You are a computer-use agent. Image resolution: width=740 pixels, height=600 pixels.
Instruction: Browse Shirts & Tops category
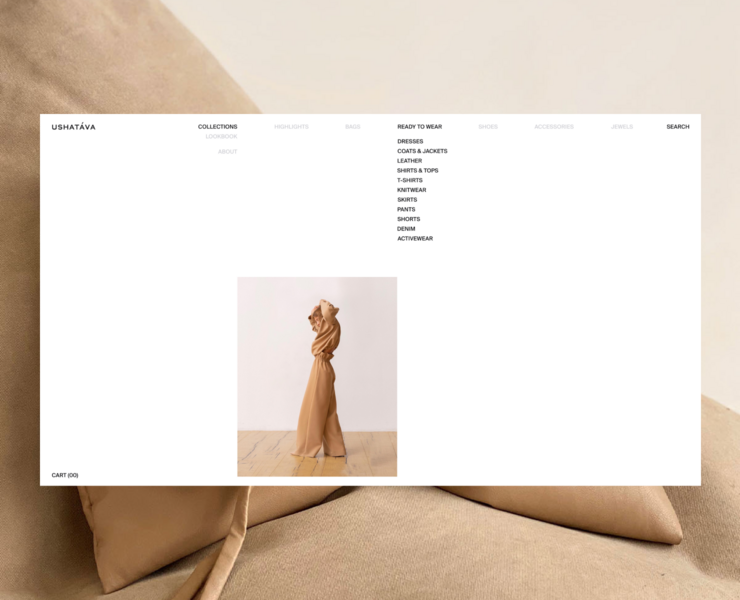[418, 170]
